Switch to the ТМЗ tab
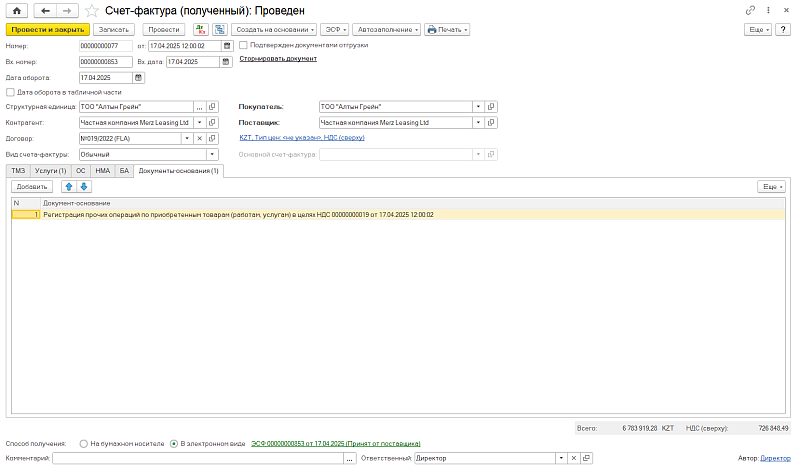 click(x=18, y=171)
